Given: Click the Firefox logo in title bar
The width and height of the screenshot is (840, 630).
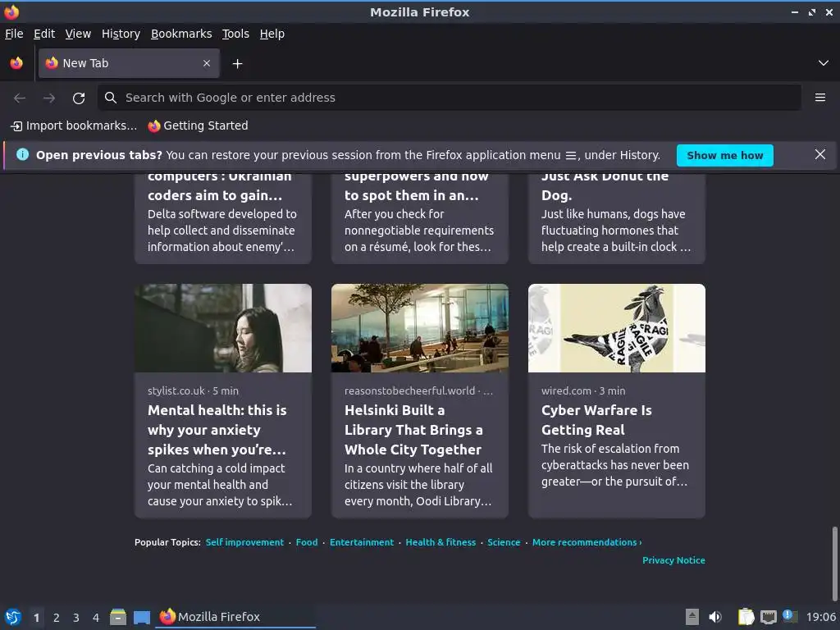Looking at the screenshot, I should [x=11, y=11].
